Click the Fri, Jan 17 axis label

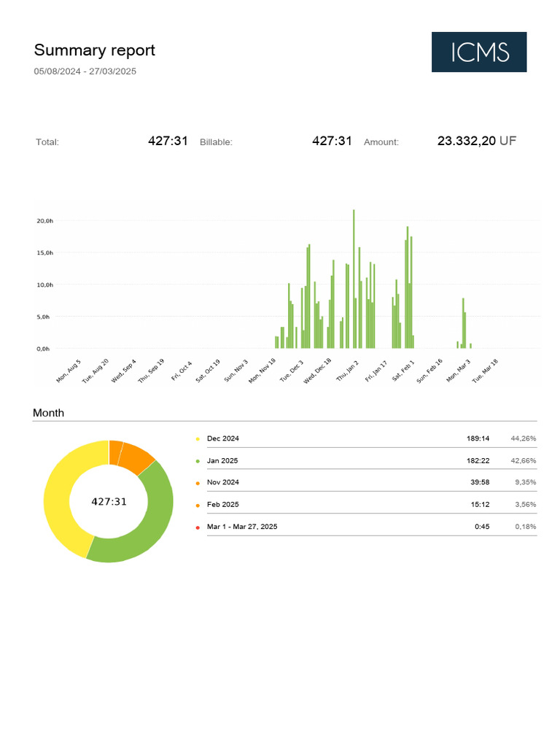point(376,371)
